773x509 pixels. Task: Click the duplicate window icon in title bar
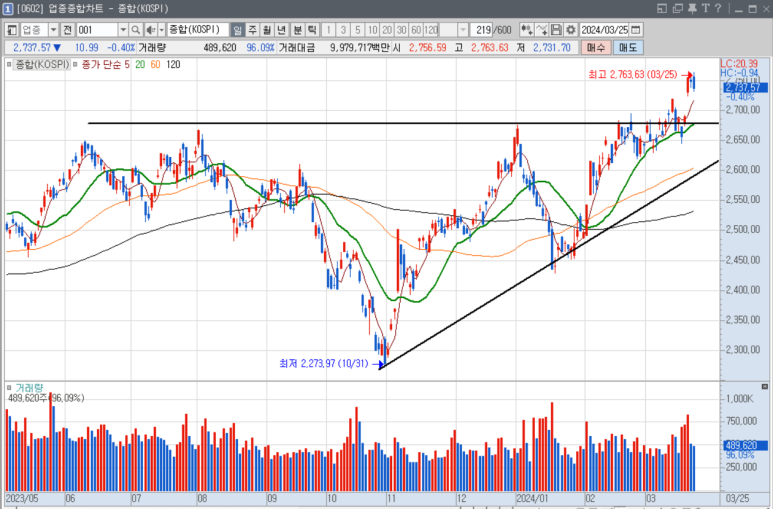click(x=678, y=8)
